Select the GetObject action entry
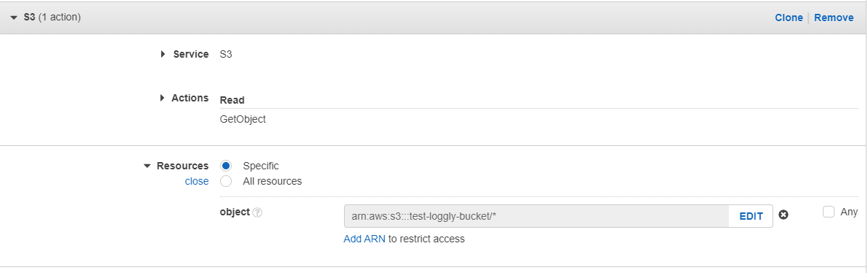 coord(243,119)
